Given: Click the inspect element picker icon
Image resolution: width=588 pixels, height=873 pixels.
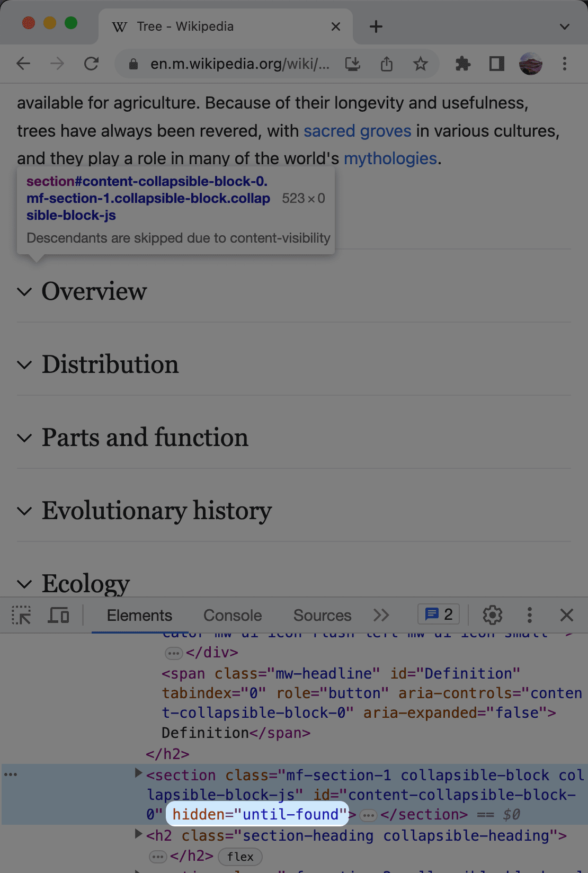Looking at the screenshot, I should pyautogui.click(x=21, y=615).
